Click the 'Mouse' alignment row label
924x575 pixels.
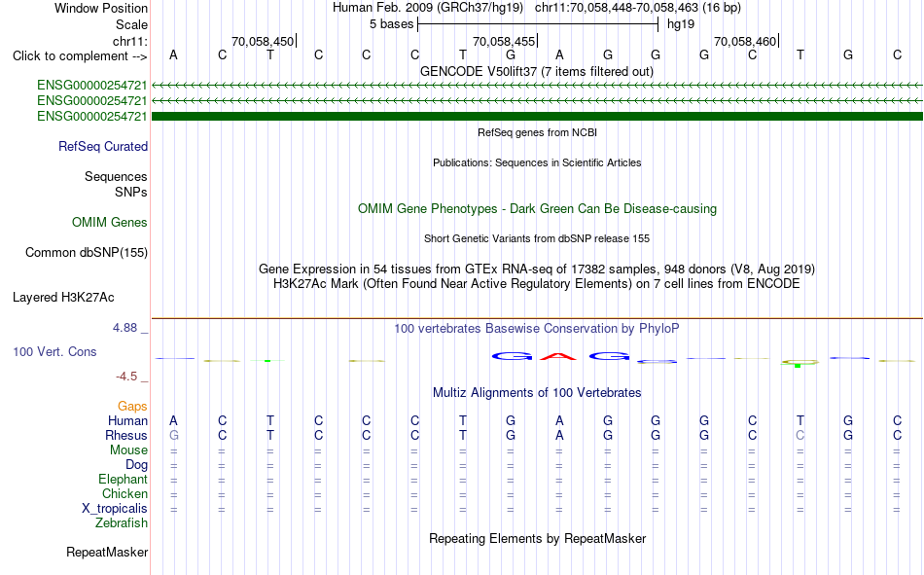[128, 449]
